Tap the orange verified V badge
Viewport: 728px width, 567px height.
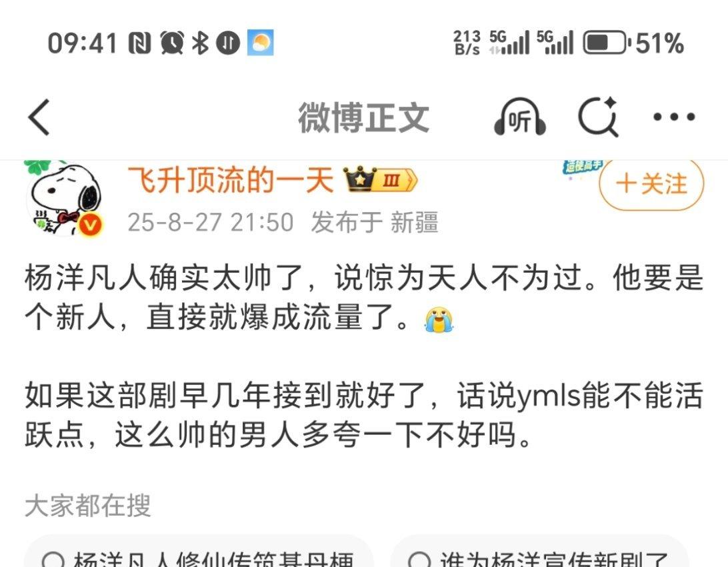[x=90, y=225]
